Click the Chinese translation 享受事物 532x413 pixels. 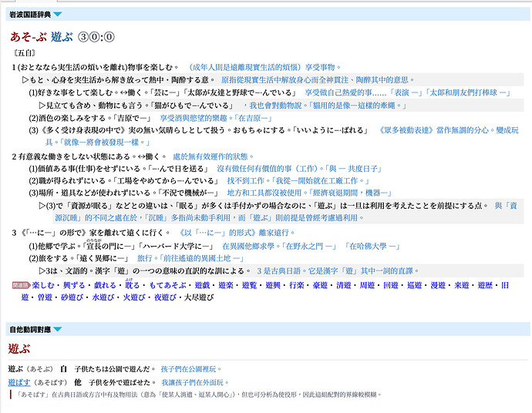click(x=322, y=67)
